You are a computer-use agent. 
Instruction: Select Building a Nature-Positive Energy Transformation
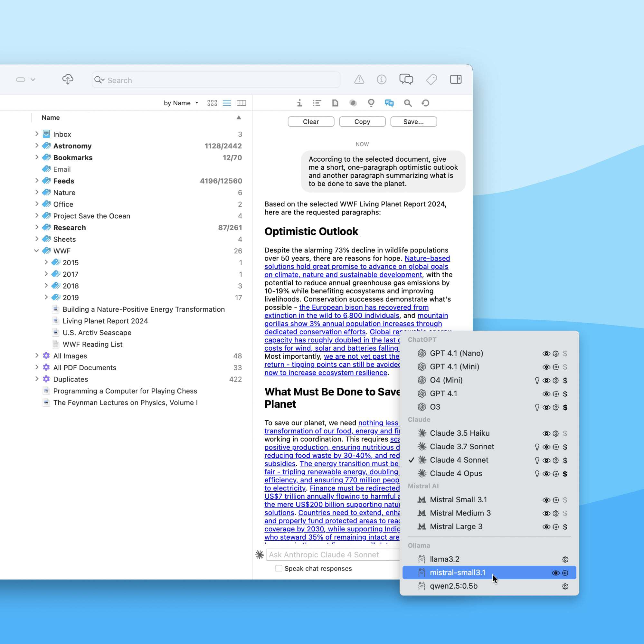point(143,309)
